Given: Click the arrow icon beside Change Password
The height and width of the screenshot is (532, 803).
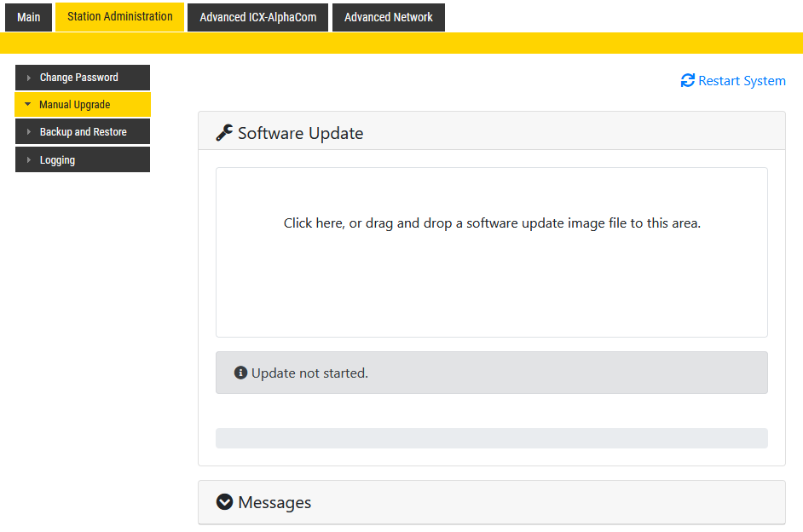Looking at the screenshot, I should click(x=28, y=78).
